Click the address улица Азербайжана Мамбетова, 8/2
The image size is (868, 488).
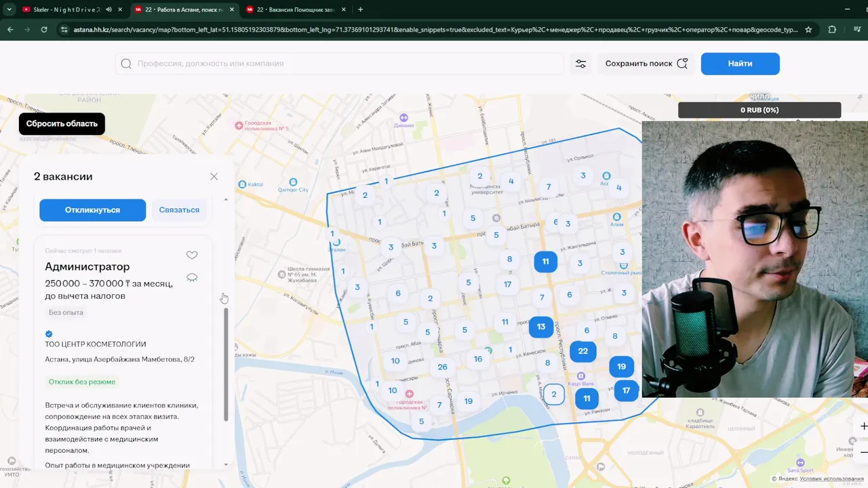pyautogui.click(x=119, y=359)
